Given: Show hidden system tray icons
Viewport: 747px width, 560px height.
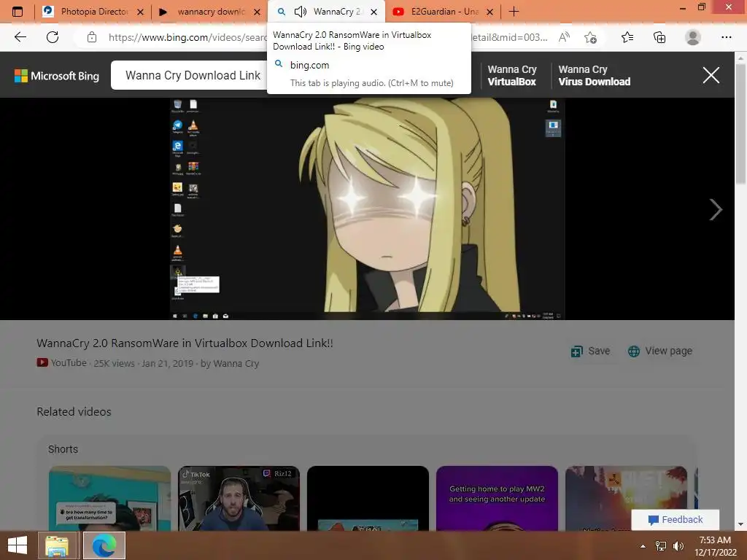Looking at the screenshot, I should click(643, 545).
